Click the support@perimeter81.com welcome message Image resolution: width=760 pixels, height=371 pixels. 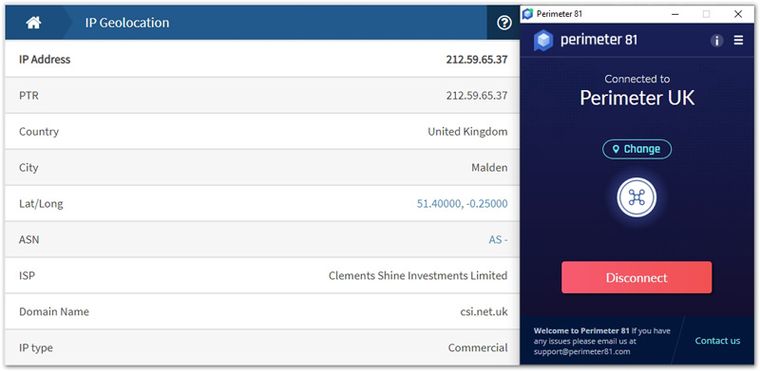pyautogui.click(x=602, y=341)
